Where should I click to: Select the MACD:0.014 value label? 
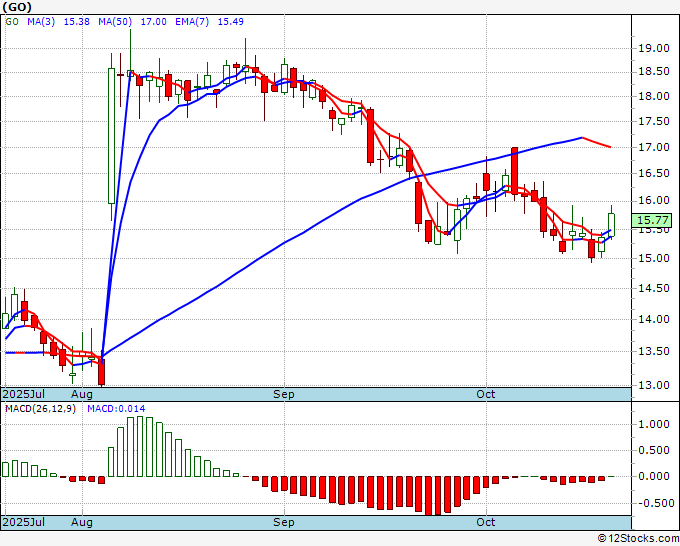(116, 409)
